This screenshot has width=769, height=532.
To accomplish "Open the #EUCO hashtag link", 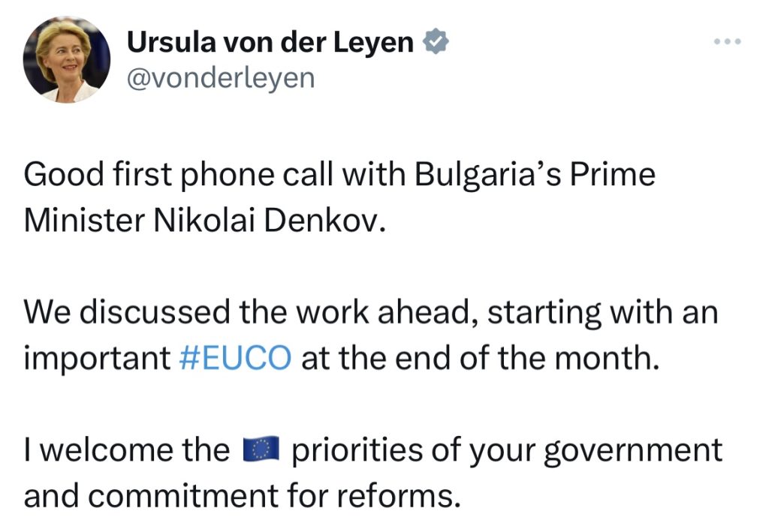I will pyautogui.click(x=236, y=358).
